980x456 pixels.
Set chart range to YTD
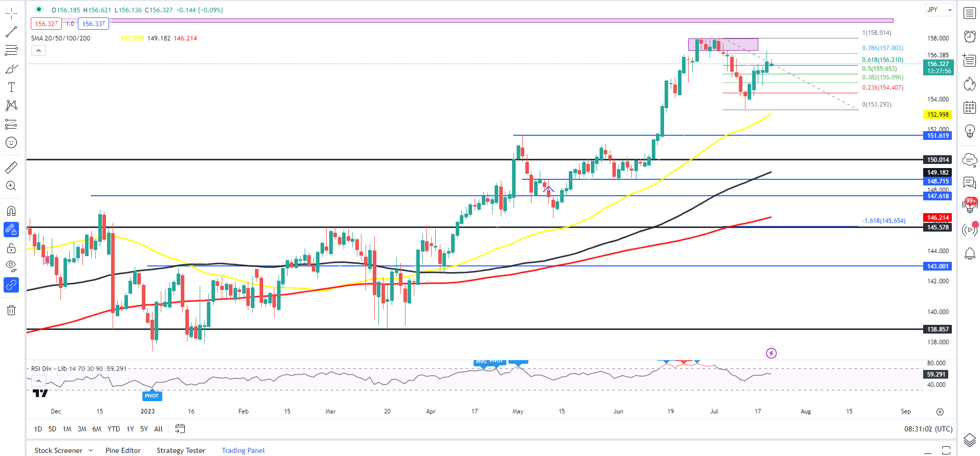114,429
